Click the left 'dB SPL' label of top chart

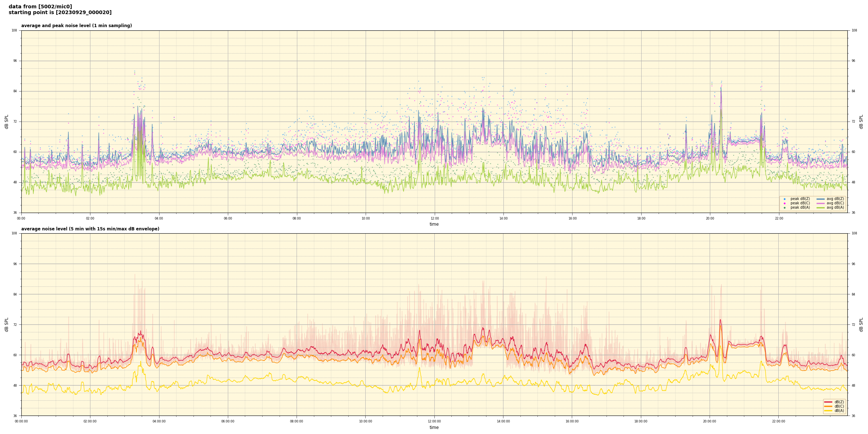point(7,122)
